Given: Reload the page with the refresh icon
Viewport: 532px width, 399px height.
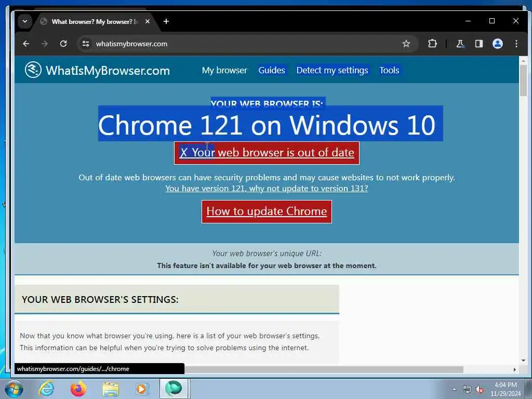Looking at the screenshot, I should tap(63, 44).
